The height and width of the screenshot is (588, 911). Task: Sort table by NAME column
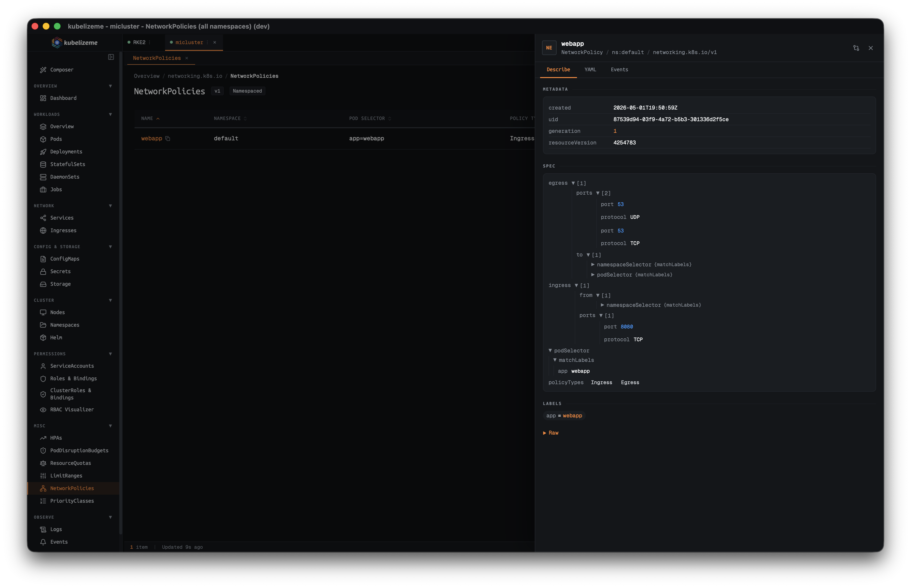tap(150, 118)
